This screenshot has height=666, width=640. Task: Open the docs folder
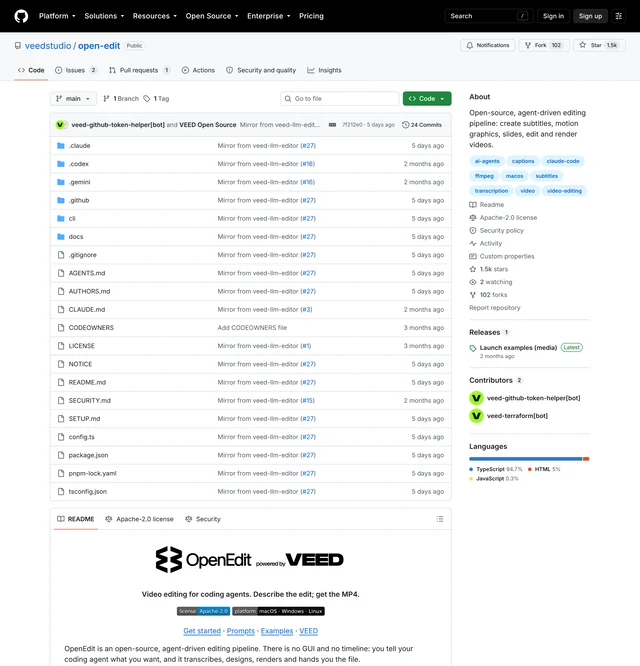tap(76, 237)
